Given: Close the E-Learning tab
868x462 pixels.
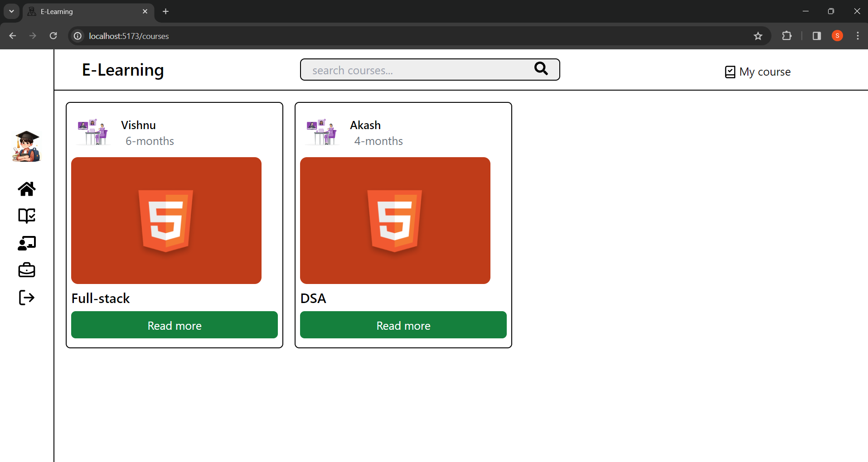Looking at the screenshot, I should 145,11.
